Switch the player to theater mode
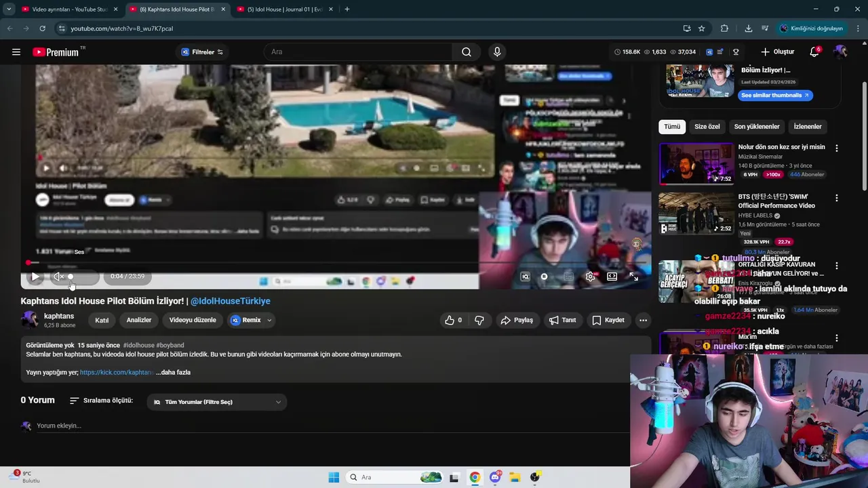Screen dimensions: 868x488 [x=612, y=277]
